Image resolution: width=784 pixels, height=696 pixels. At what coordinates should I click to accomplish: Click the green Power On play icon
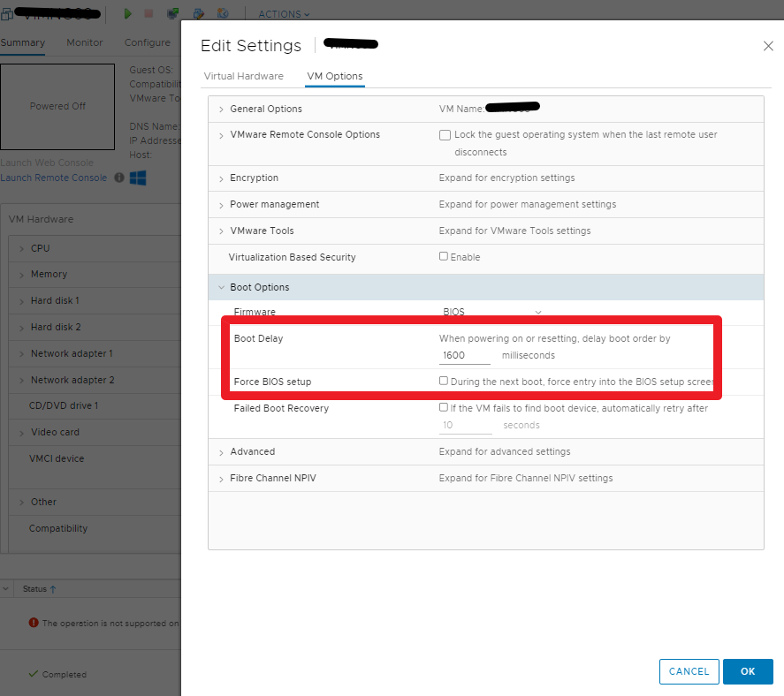pyautogui.click(x=127, y=13)
